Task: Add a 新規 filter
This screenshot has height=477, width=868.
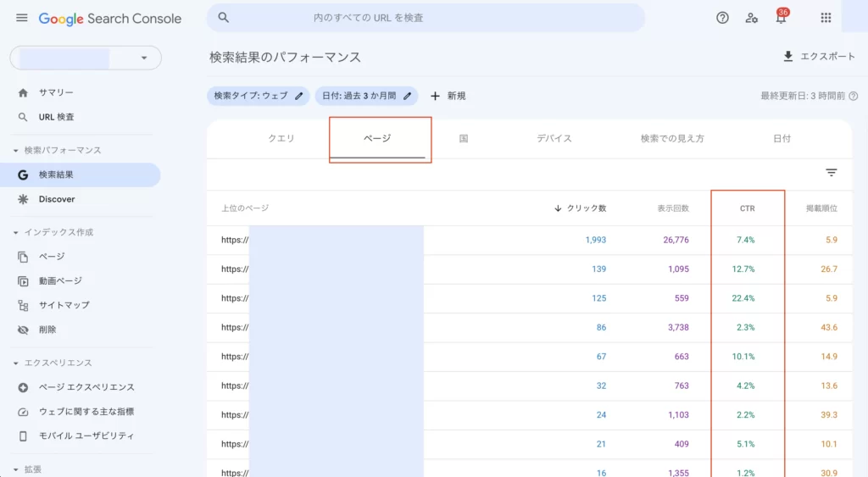Action: [448, 96]
